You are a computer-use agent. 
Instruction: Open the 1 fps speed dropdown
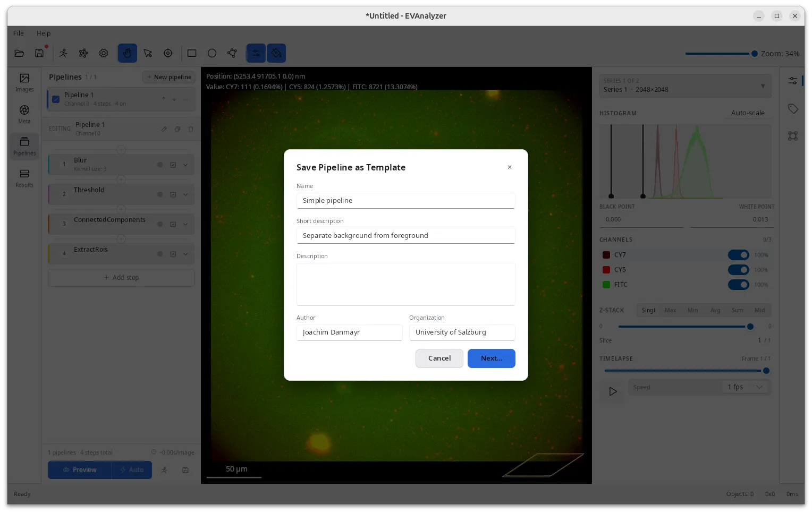tap(746, 387)
